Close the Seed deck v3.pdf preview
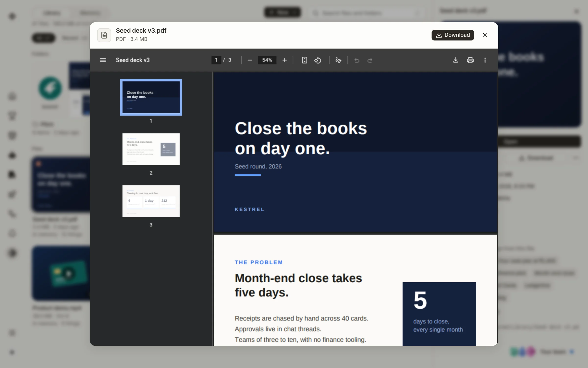The height and width of the screenshot is (368, 588). point(485,35)
